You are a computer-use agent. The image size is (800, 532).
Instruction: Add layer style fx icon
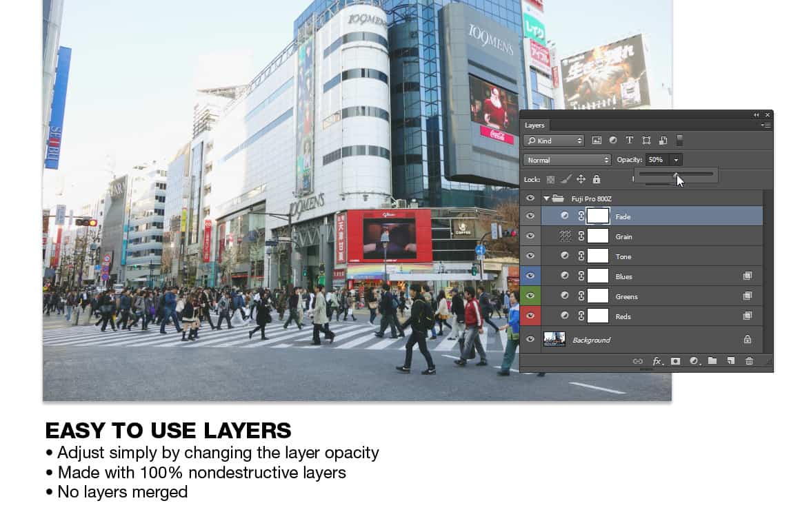tap(658, 361)
